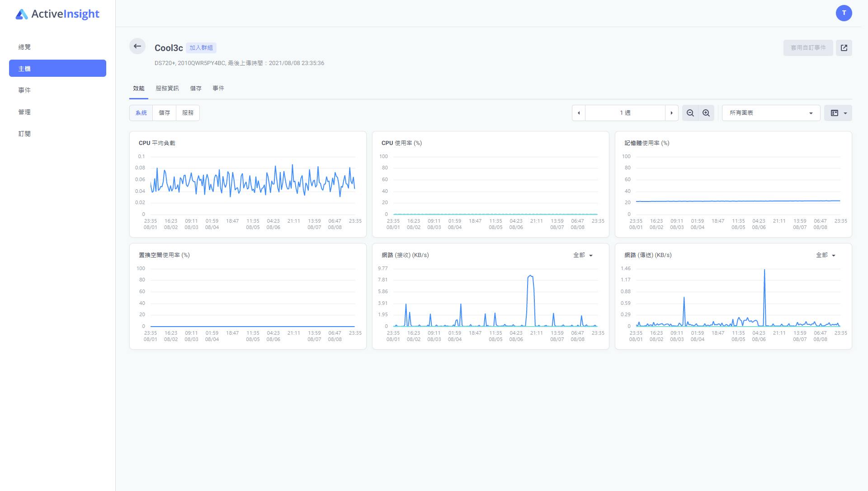This screenshot has width=868, height=491.
Task: Click the zoom out magnifier icon
Action: coord(690,113)
